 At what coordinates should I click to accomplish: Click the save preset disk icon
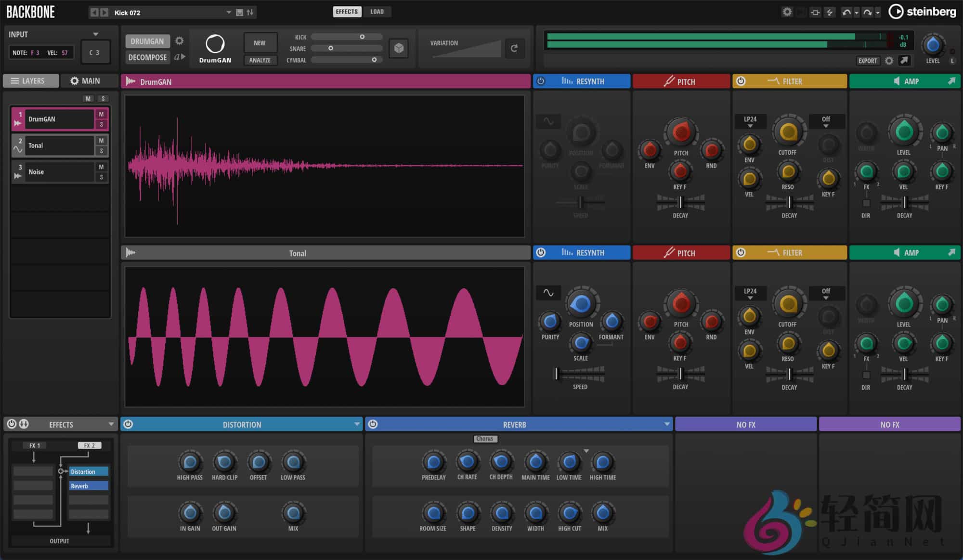[239, 13]
